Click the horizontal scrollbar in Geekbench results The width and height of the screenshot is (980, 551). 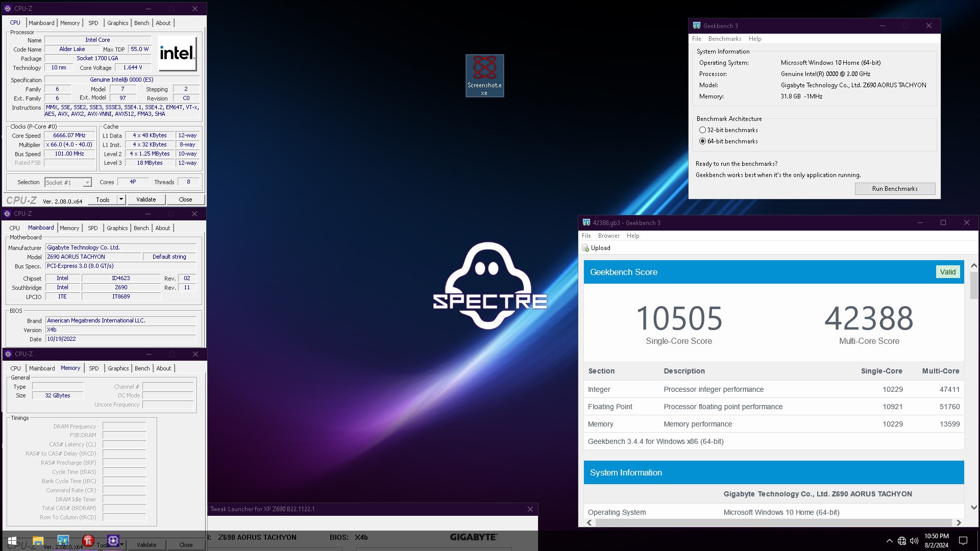click(x=773, y=522)
